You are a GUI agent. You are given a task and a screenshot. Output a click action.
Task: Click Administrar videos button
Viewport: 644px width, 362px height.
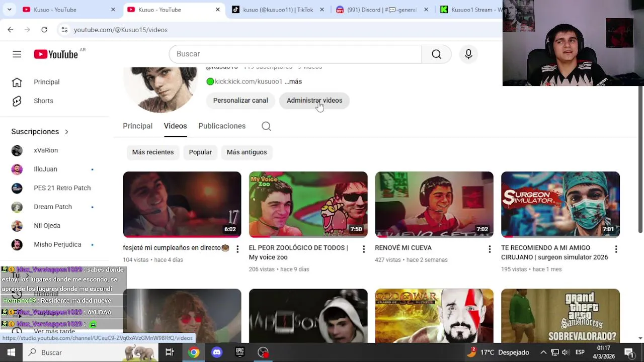point(314,101)
